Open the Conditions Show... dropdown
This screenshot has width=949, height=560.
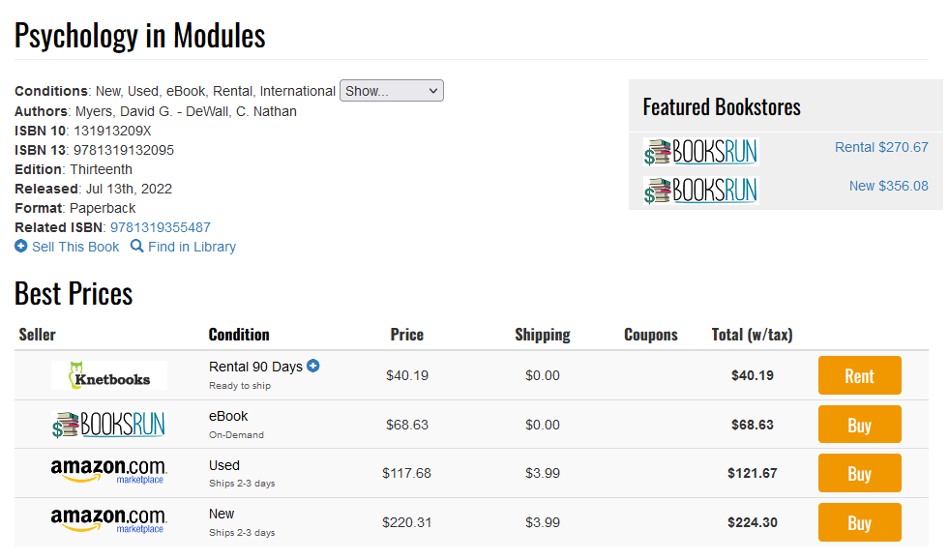pyautogui.click(x=392, y=91)
